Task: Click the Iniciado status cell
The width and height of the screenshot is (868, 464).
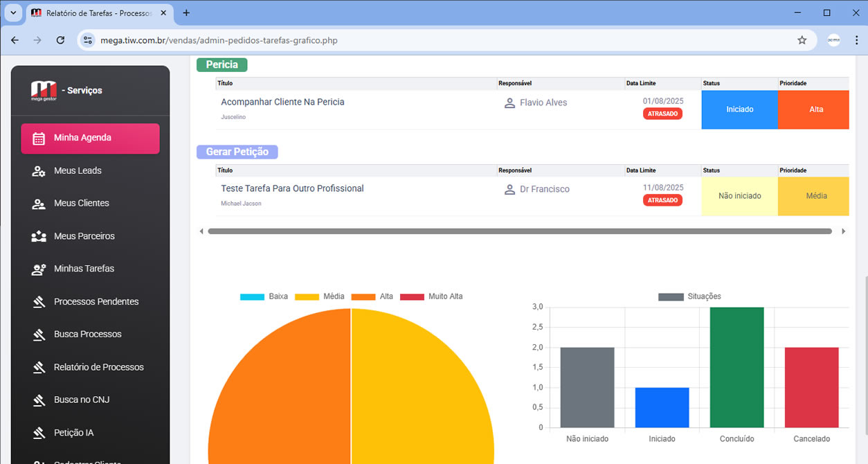Action: (739, 109)
